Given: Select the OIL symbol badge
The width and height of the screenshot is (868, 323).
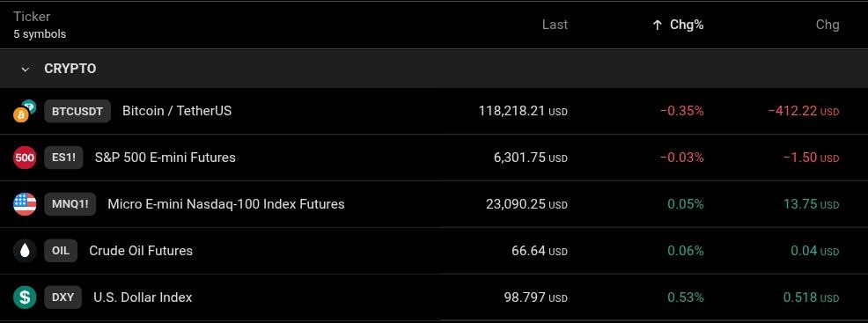Looking at the screenshot, I should click(61, 251).
